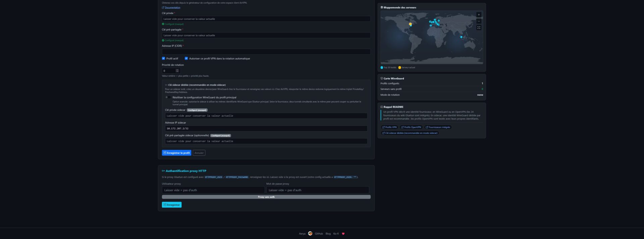Click the Aerya avatar icon in footer
Image resolution: width=644 pixels, height=239 pixels.
tap(310, 233)
